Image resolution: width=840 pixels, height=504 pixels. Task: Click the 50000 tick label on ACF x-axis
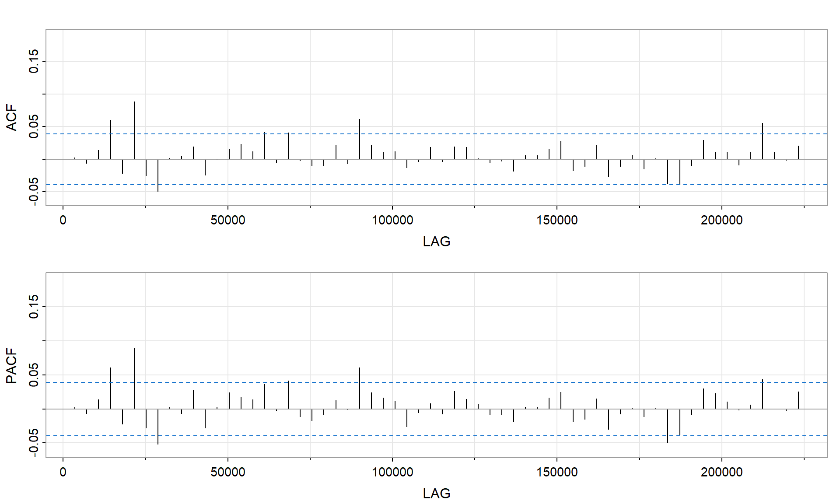pos(227,220)
